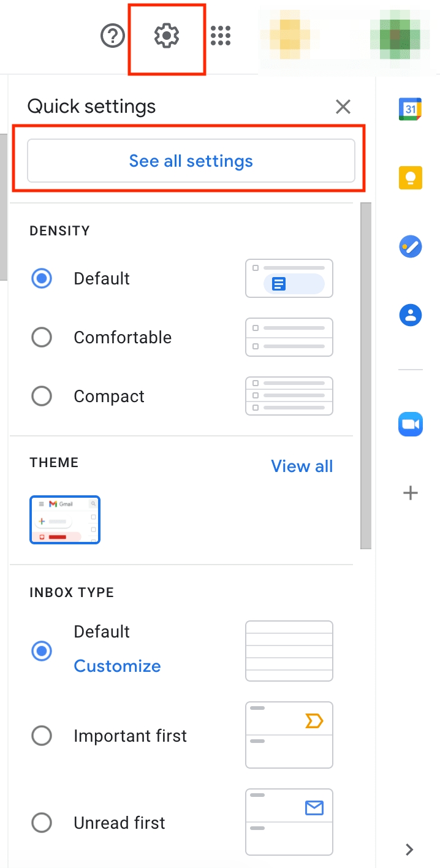Select Comfortable density option

[x=42, y=337]
